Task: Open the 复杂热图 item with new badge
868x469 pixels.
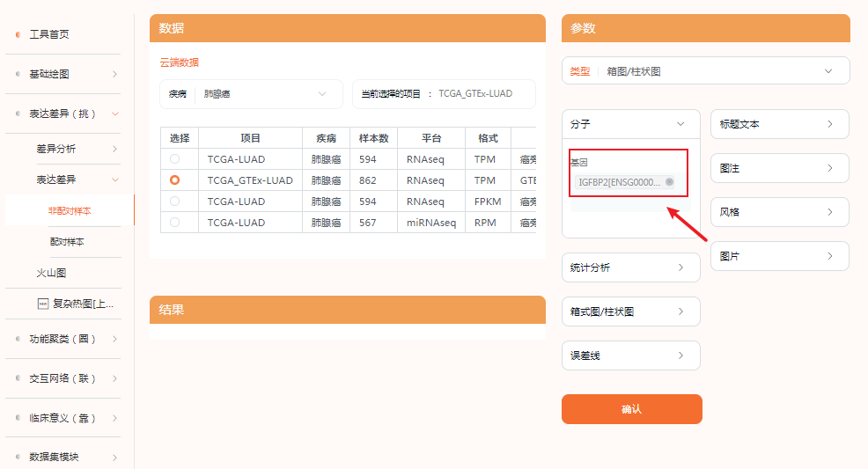Action: [x=77, y=304]
